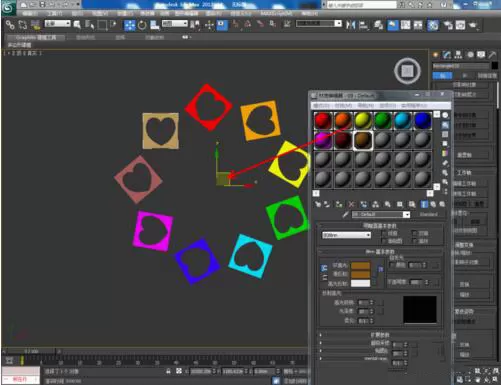Toggle sample slot Background pattern
This screenshot has height=385, width=501.
(x=445, y=134)
